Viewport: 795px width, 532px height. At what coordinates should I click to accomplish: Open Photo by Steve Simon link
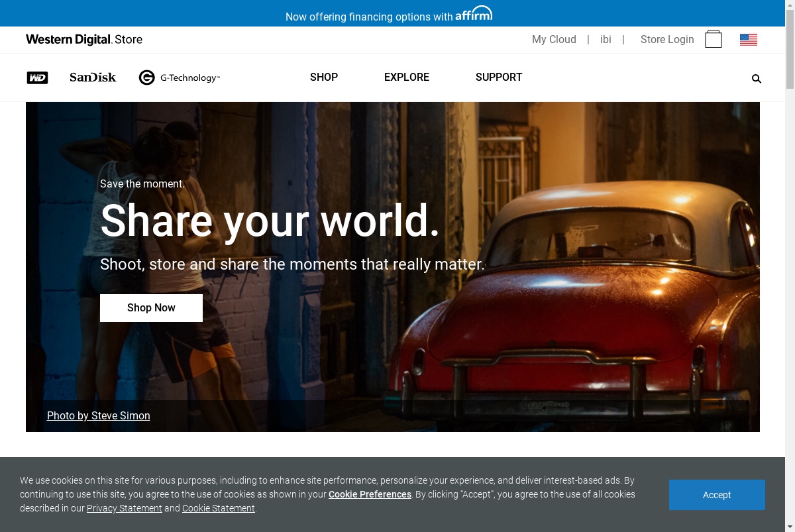pos(99,415)
